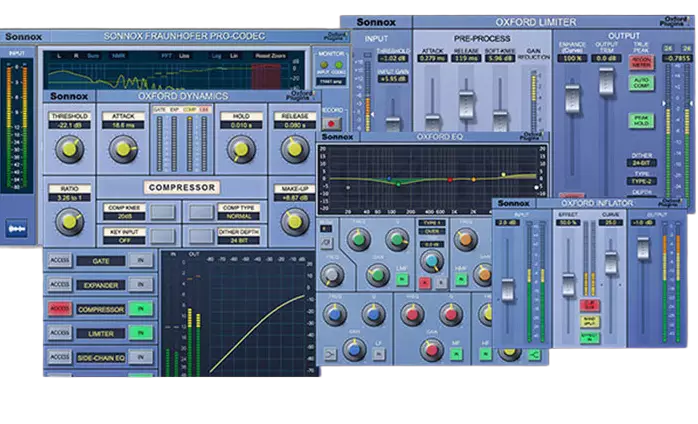This screenshot has width=698, height=424.
Task: Click the green LMF Q knob in Oxford EQ
Action: 397,240
